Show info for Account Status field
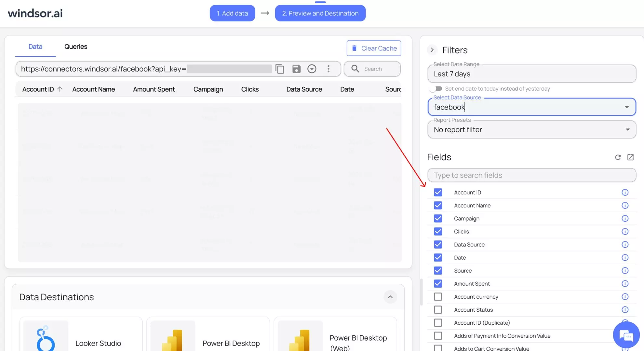This screenshot has height=351, width=644. pyautogui.click(x=625, y=310)
